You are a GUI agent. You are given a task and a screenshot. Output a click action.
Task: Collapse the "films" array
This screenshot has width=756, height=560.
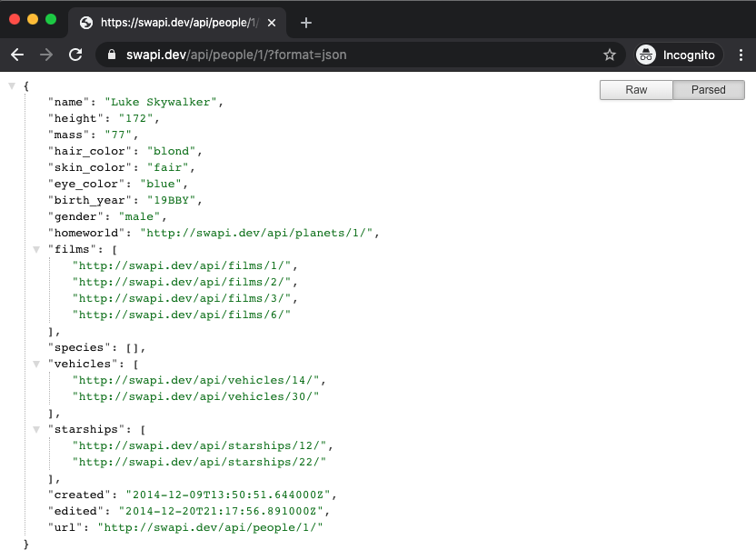click(35, 249)
